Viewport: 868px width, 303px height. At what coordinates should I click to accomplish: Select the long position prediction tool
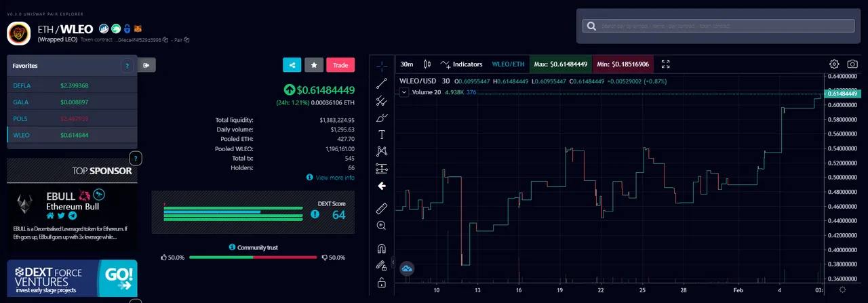point(381,168)
